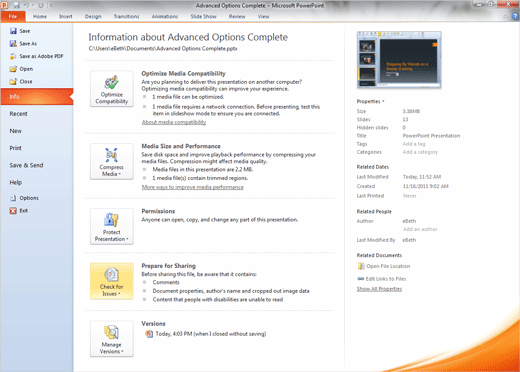Click the Edit Links to Files chain icon
The height and width of the screenshot is (372, 520).
[x=361, y=279]
